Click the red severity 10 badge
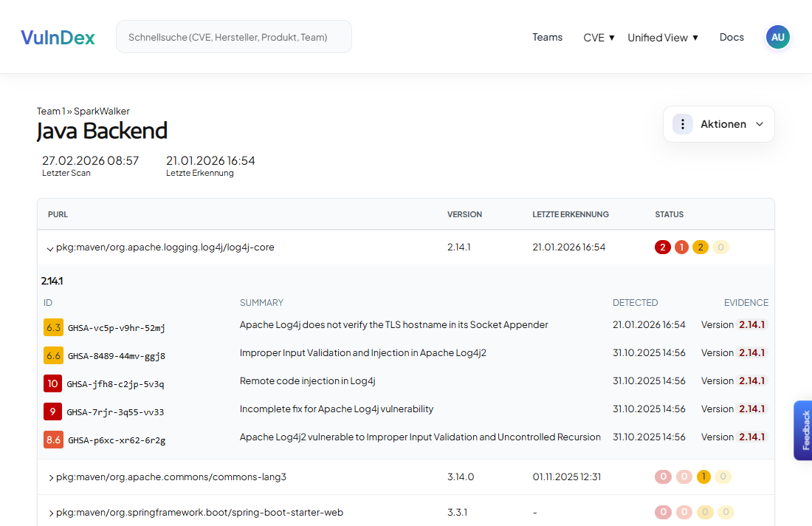Image resolution: width=812 pixels, height=526 pixels. [x=52, y=383]
